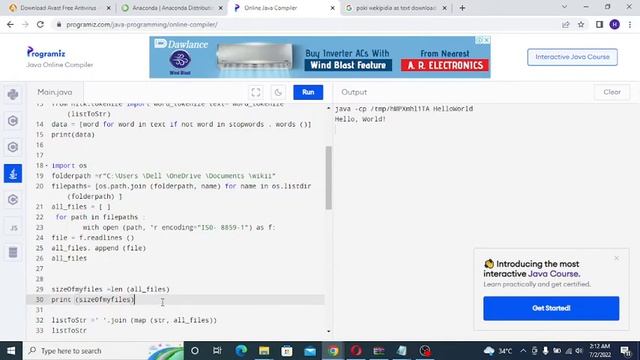Image resolution: width=640 pixels, height=360 pixels.
Task: Share this page icon in address bar
Action: (x=566, y=24)
